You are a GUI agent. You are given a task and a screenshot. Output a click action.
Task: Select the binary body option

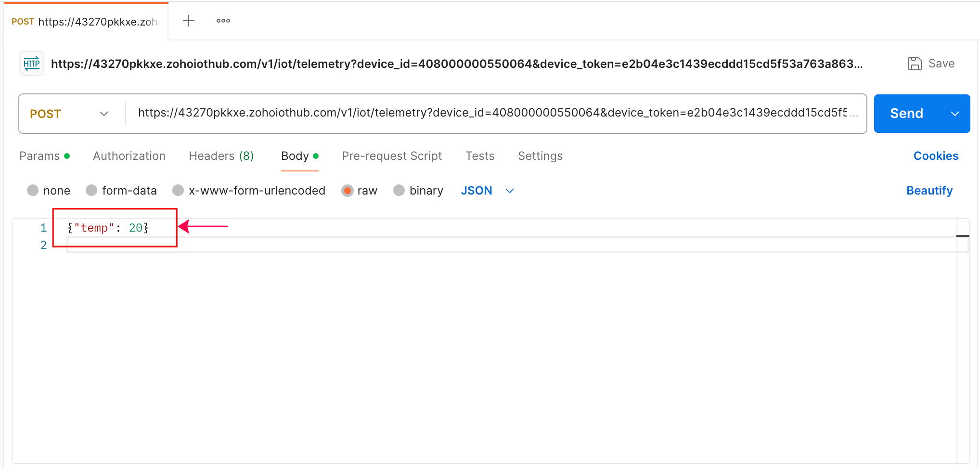pyautogui.click(x=399, y=191)
